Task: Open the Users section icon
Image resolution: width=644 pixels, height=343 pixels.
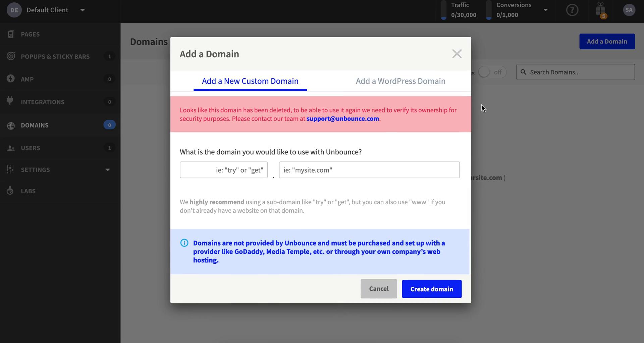Action: pyautogui.click(x=11, y=148)
